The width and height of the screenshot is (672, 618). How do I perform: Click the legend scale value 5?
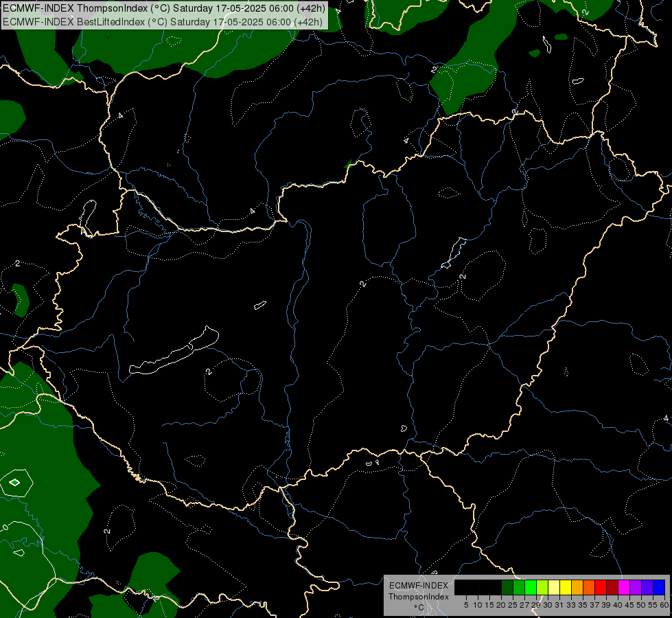pyautogui.click(x=466, y=605)
